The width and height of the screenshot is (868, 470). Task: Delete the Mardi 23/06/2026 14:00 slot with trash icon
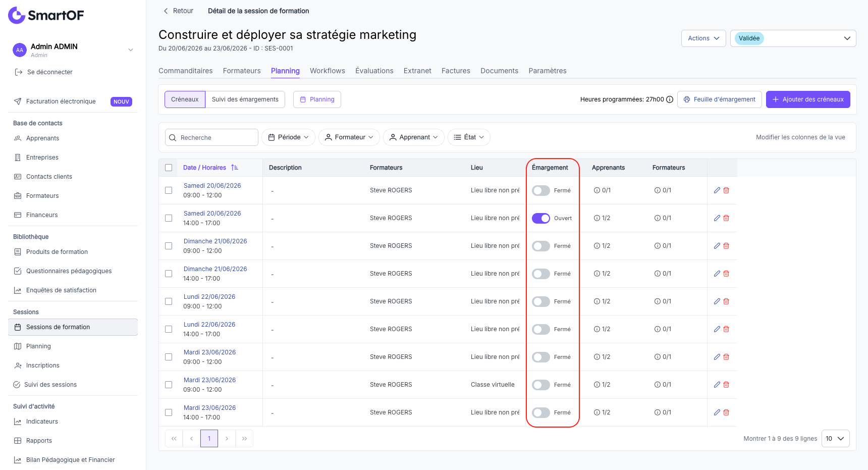pos(726,412)
